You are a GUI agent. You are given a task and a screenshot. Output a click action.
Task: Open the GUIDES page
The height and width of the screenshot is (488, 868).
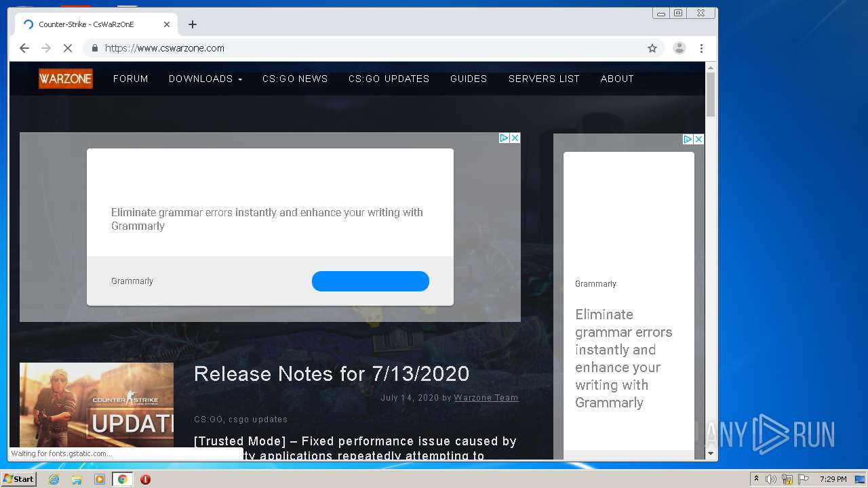point(469,79)
